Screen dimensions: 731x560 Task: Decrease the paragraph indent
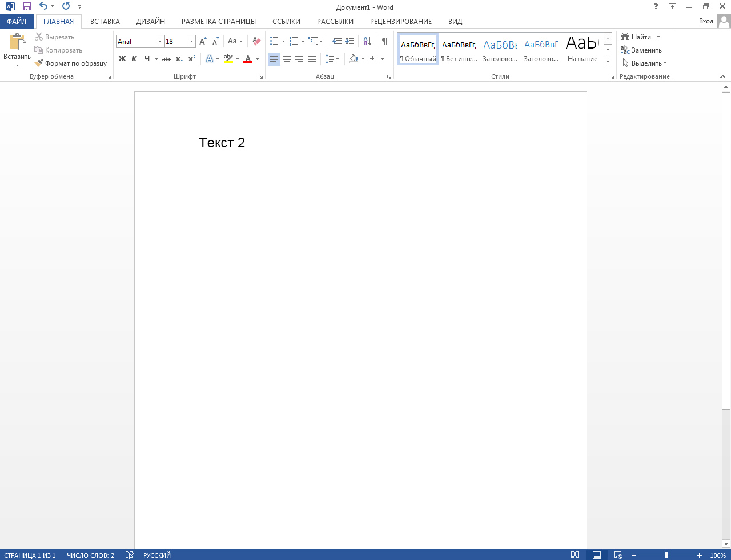point(337,42)
